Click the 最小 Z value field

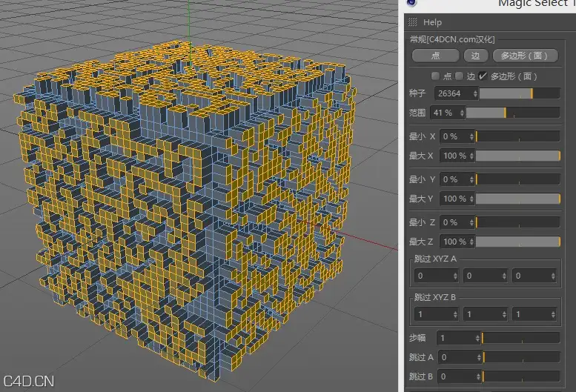point(454,222)
